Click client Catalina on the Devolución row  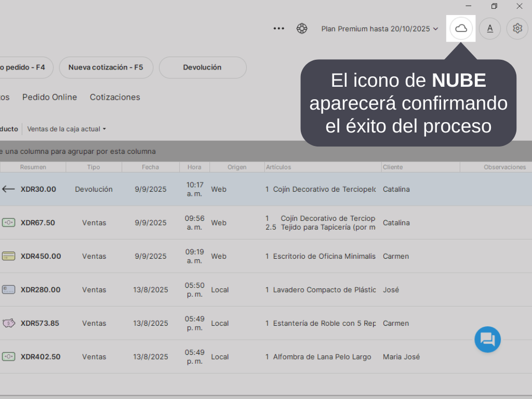(x=396, y=189)
